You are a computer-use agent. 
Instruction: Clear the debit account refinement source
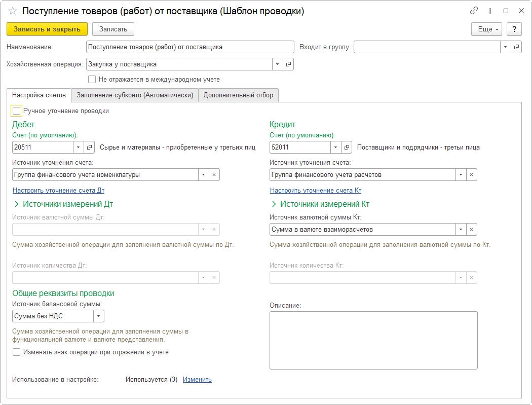tap(214, 175)
